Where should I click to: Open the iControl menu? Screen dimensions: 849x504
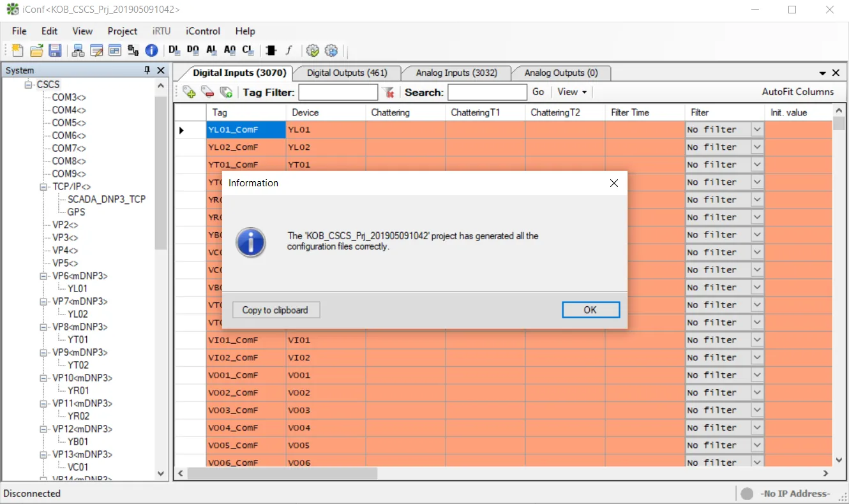[x=203, y=31]
